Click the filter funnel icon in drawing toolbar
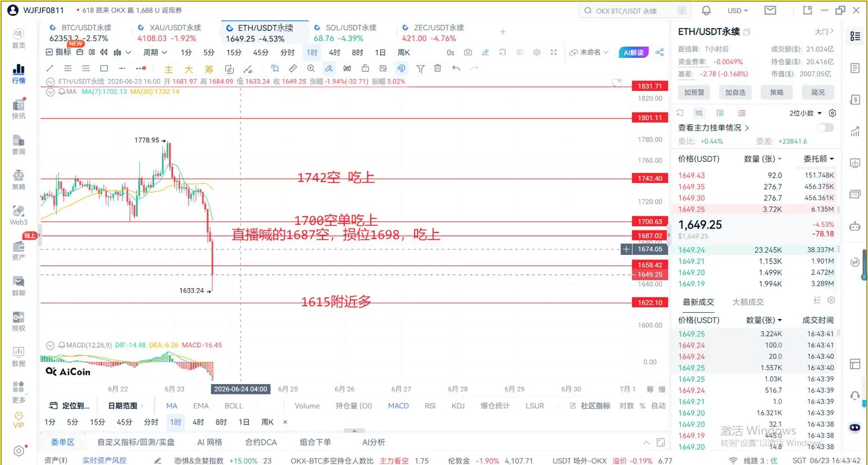 point(420,69)
